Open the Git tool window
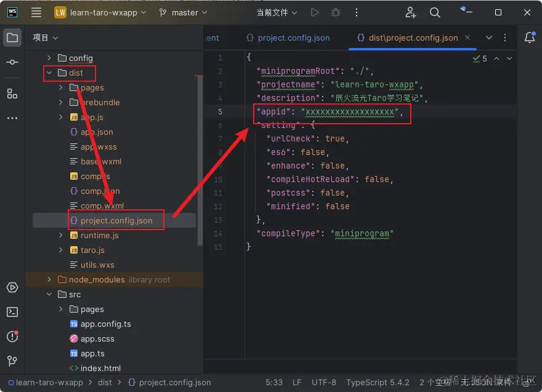The image size is (542, 392). (12, 361)
